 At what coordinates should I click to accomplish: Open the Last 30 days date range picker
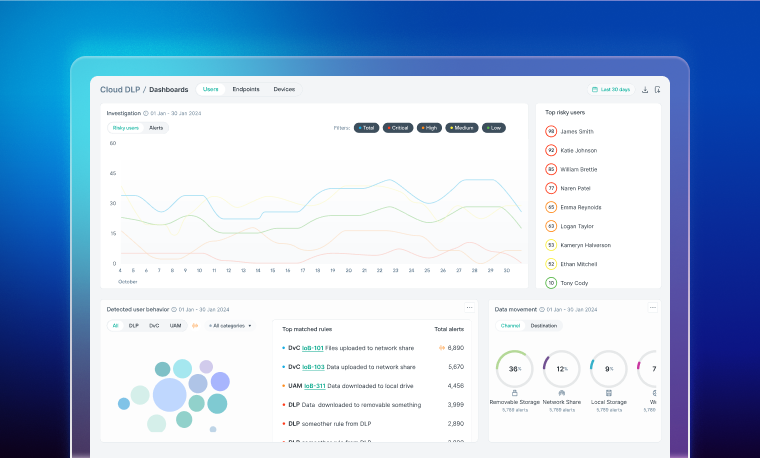(611, 90)
